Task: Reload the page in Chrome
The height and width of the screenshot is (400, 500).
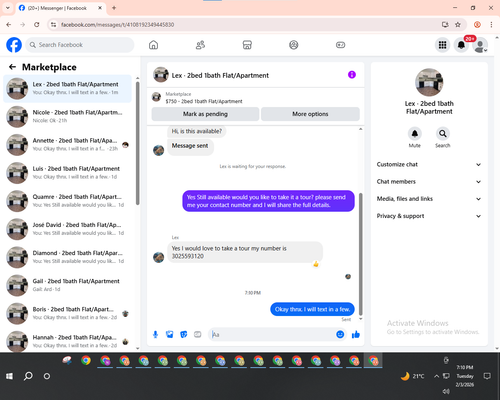Action: (37, 24)
